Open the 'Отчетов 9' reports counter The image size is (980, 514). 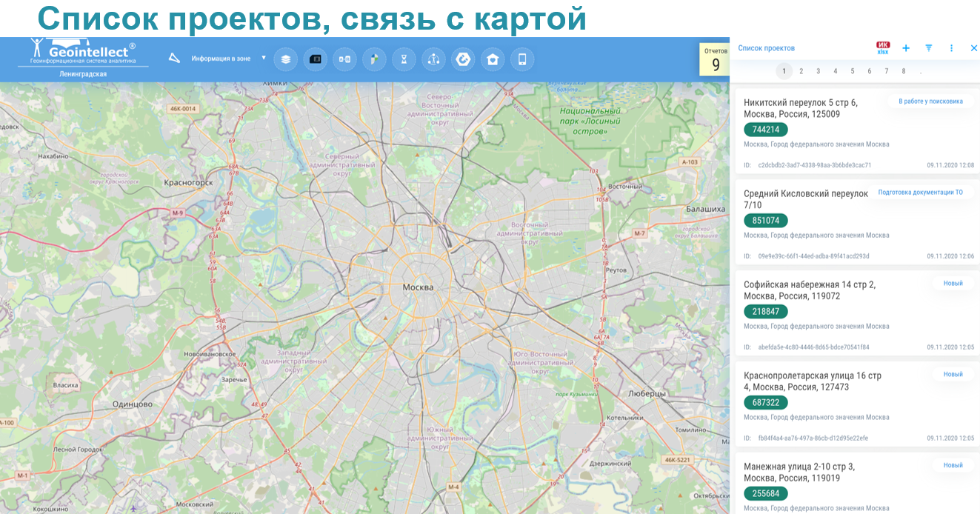click(x=715, y=60)
